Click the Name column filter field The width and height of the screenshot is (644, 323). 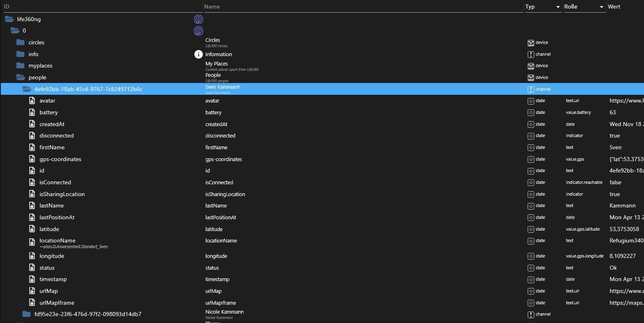(x=362, y=7)
